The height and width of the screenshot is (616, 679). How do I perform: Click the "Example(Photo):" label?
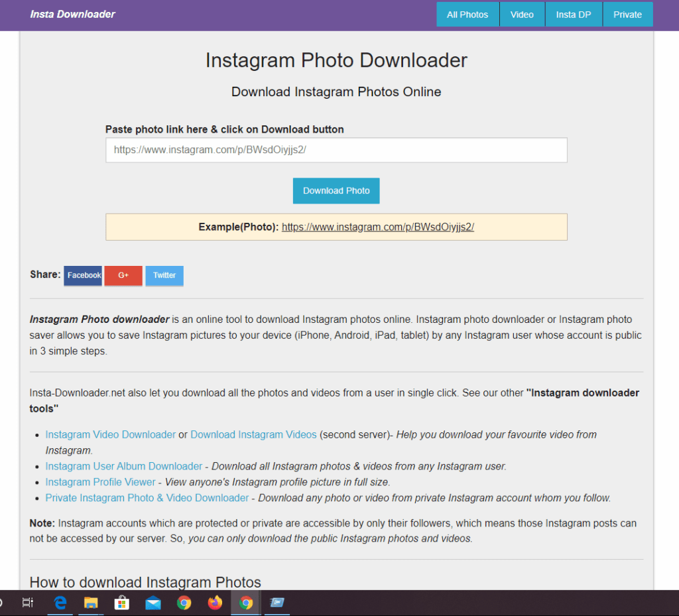pos(239,227)
